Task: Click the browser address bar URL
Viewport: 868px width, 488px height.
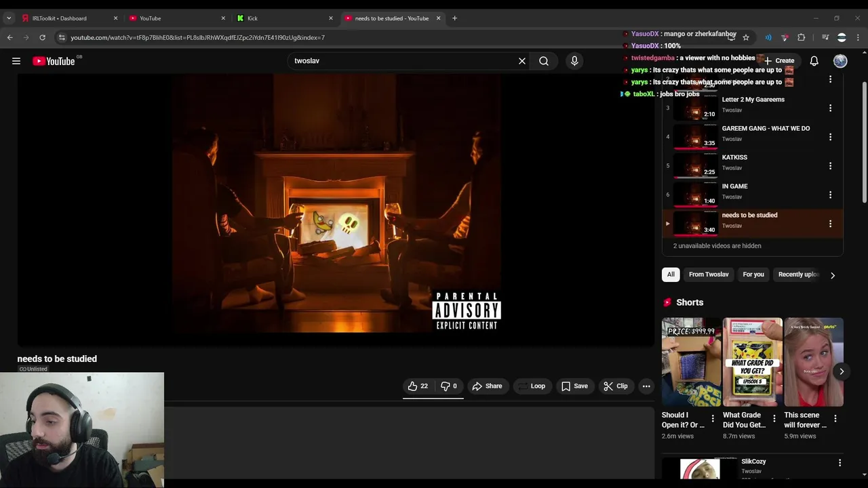Action: coord(197,38)
